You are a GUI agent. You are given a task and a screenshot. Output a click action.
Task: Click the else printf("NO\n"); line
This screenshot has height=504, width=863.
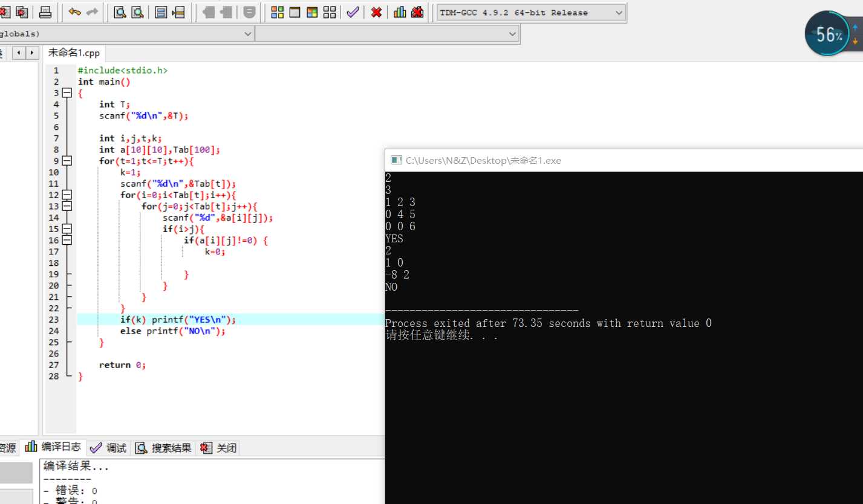[173, 331]
